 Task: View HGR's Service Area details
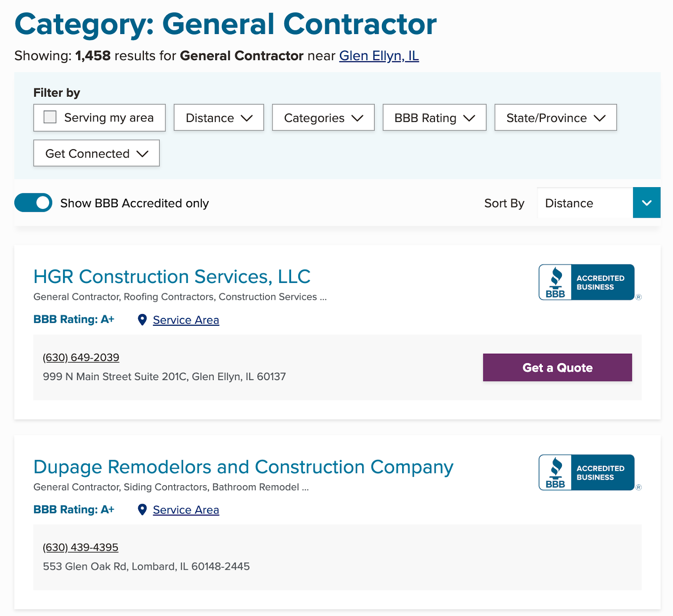[186, 320]
